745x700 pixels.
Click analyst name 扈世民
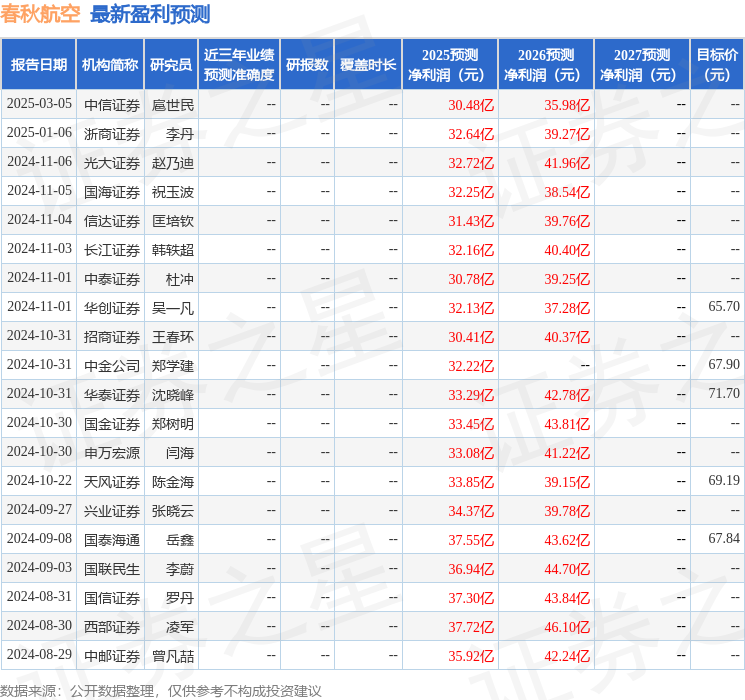[172, 105]
